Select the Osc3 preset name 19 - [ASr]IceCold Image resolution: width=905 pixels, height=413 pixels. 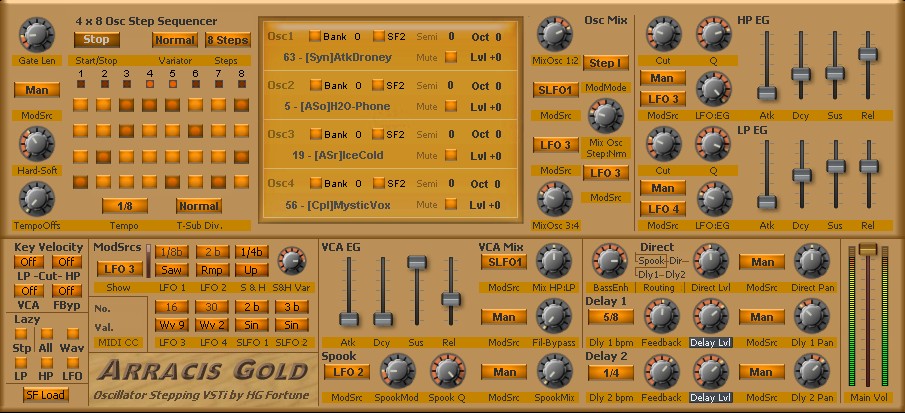(x=338, y=155)
